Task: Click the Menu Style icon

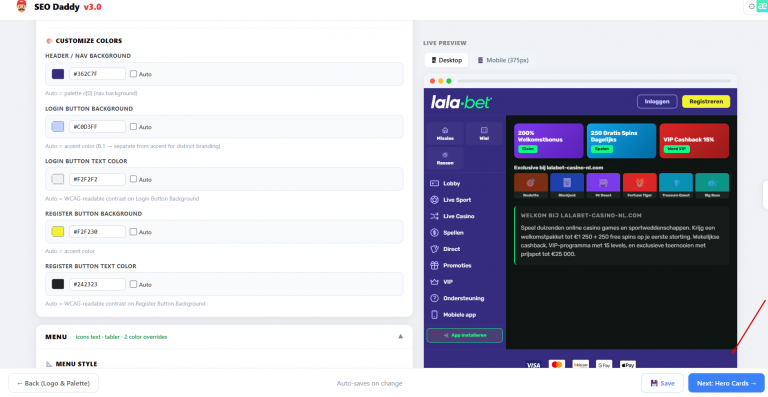Action: tap(49, 364)
